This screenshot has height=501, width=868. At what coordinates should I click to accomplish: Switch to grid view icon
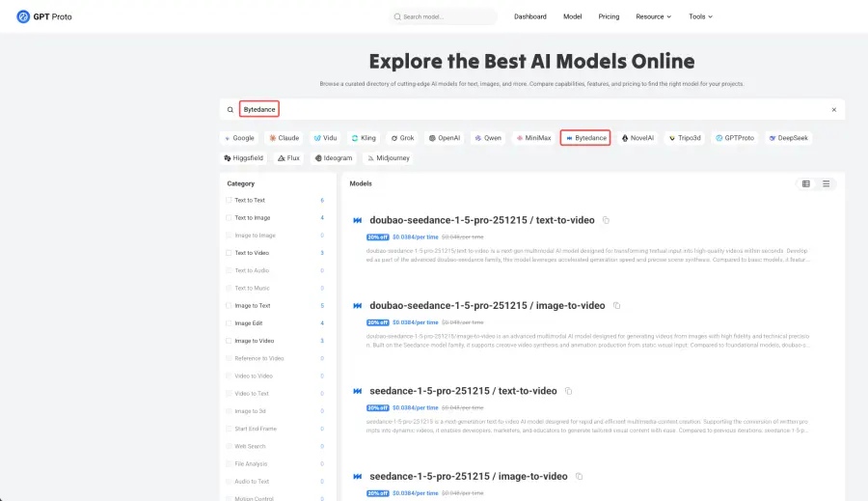[806, 184]
